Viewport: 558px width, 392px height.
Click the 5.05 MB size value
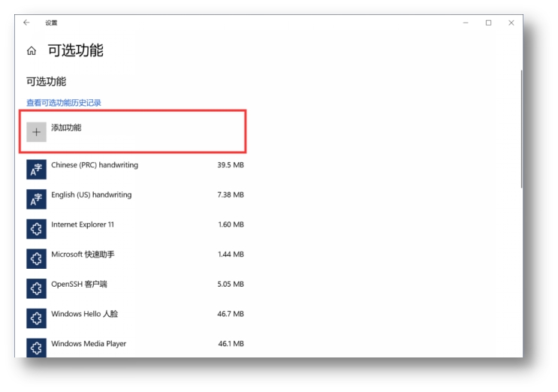(231, 284)
